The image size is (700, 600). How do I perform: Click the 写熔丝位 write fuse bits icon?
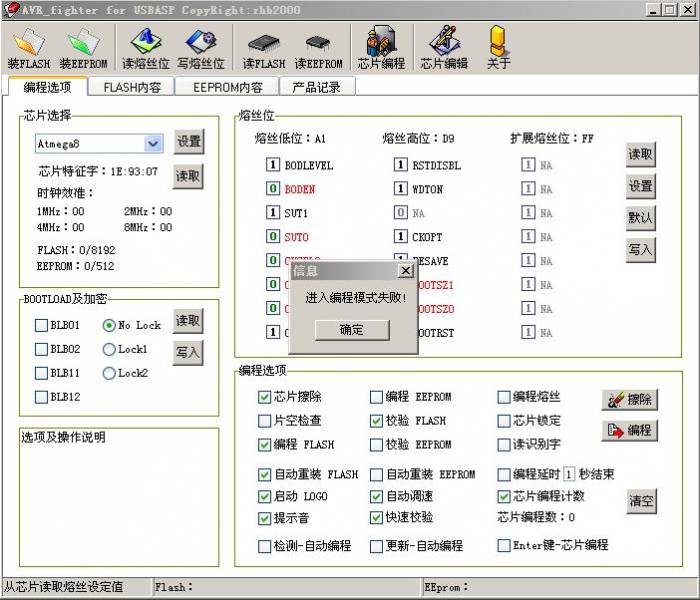(201, 48)
